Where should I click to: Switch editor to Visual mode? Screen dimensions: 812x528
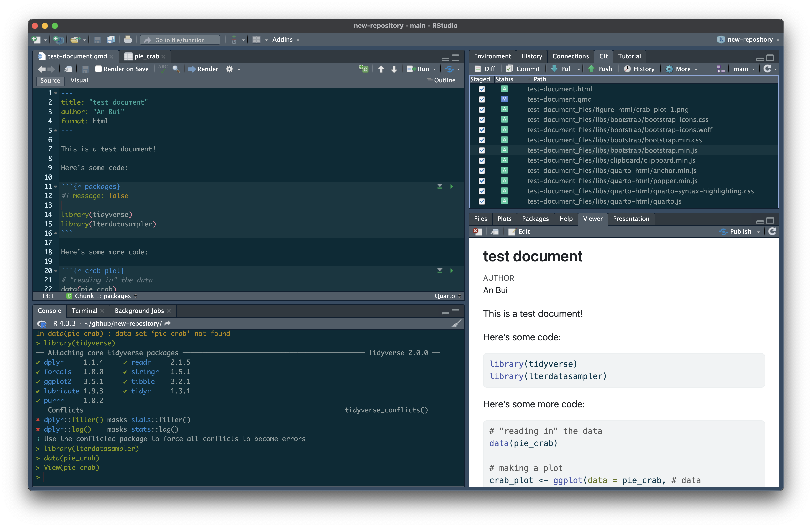[x=79, y=80]
